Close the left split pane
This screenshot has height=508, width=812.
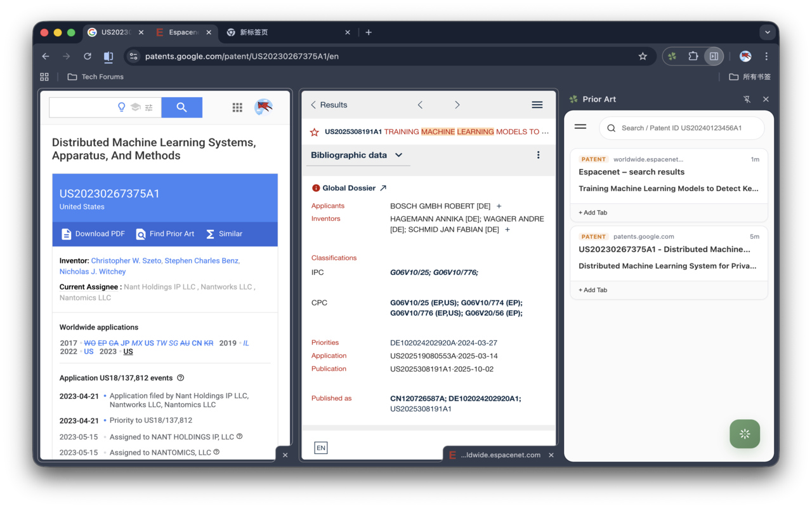285,455
